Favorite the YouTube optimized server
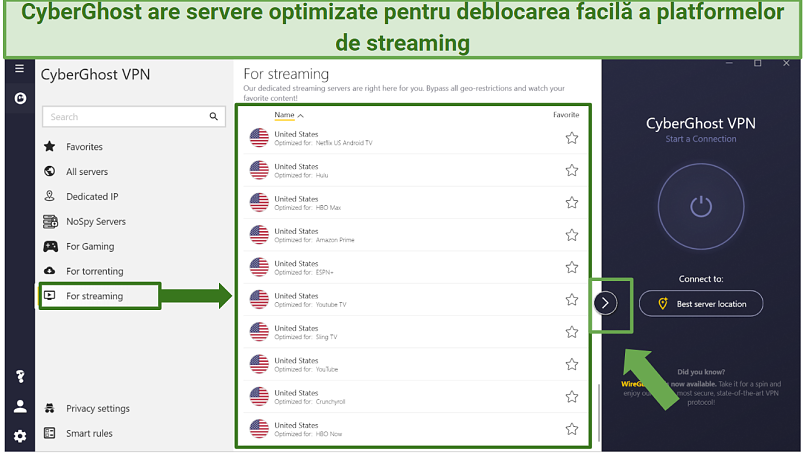The height and width of the screenshot is (456, 806). (x=572, y=364)
